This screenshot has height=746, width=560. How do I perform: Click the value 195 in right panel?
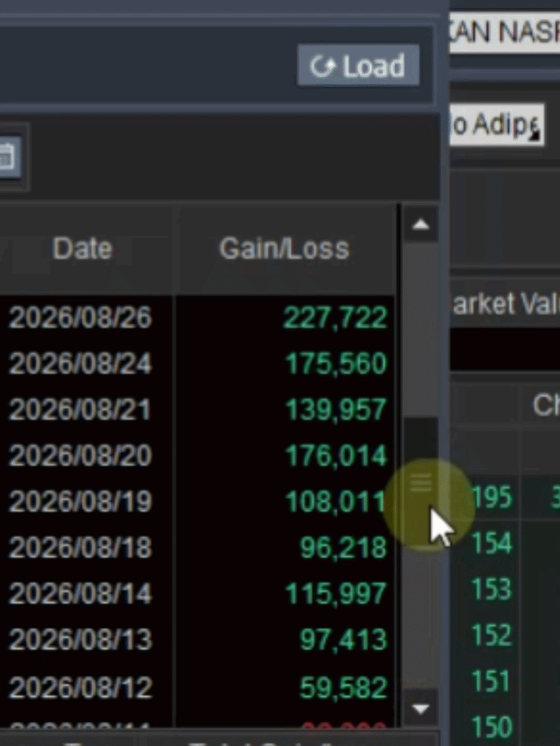tap(492, 498)
